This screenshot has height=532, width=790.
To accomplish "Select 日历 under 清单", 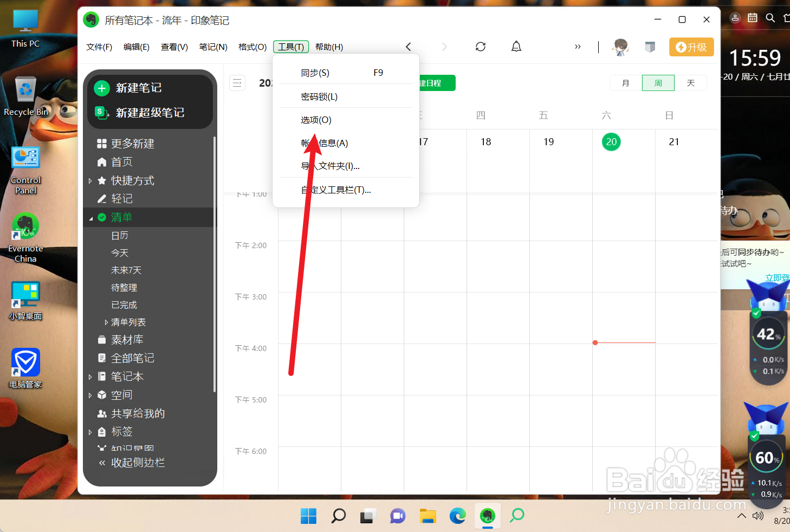I will [x=120, y=236].
